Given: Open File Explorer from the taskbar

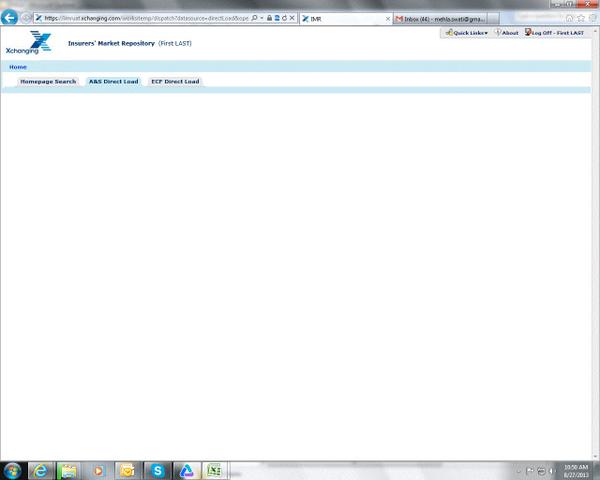Looking at the screenshot, I should point(69,471).
